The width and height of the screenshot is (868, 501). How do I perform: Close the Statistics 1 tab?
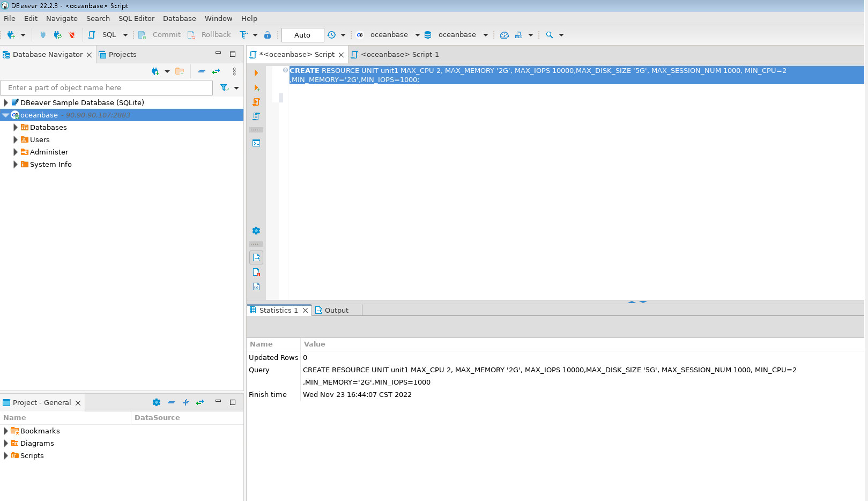point(306,310)
